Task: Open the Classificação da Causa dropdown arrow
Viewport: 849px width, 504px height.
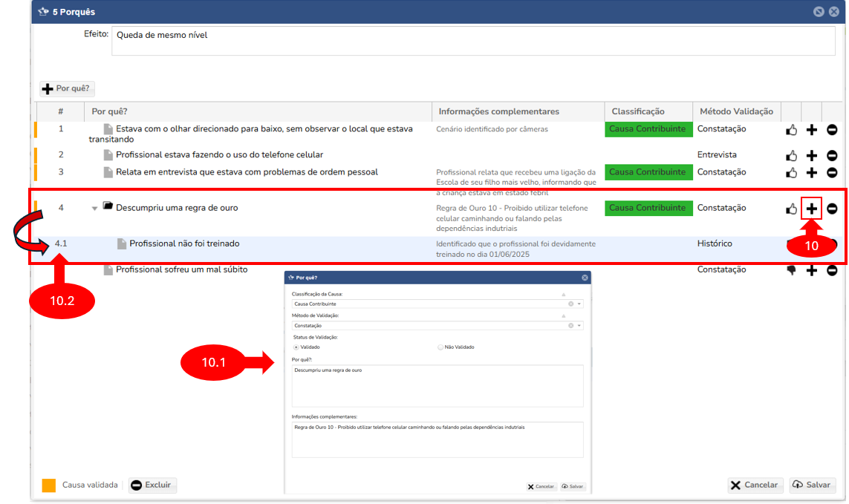Action: [579, 304]
